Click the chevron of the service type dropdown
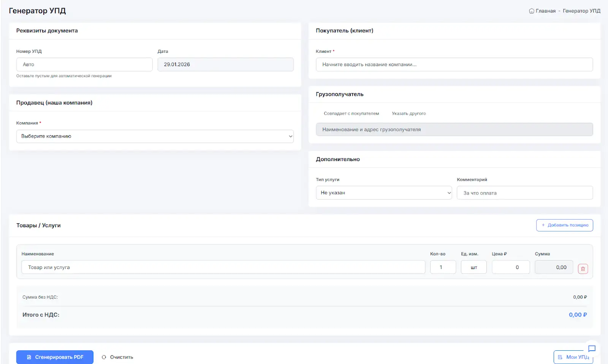Screen dimensions: 608x364 point(449,193)
